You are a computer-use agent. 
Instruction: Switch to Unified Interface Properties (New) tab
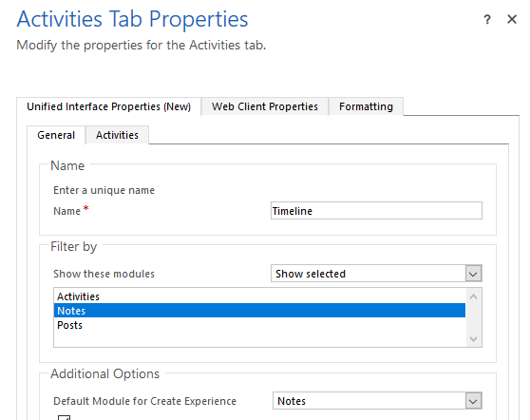point(109,106)
